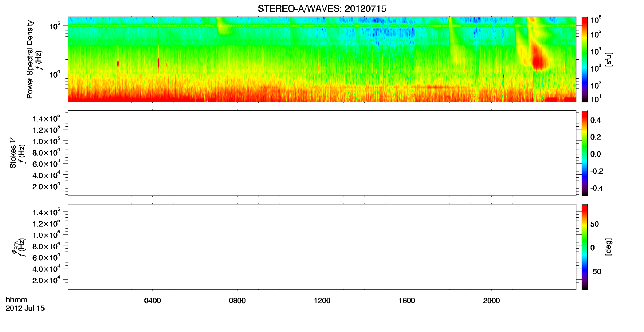This screenshot has width=644, height=332.
Task: Click the 2.0×10^4 tick in Stokes V panel
Action: 46,186
